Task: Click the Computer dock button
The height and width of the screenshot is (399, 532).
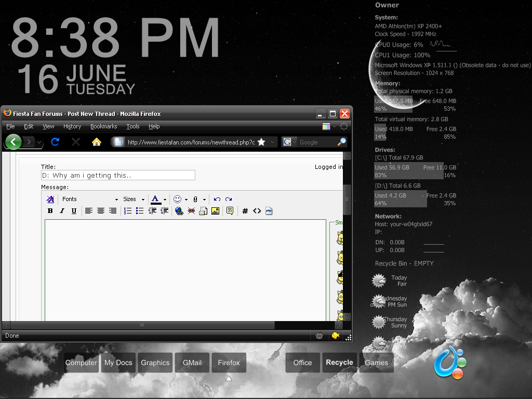Action: tap(81, 363)
